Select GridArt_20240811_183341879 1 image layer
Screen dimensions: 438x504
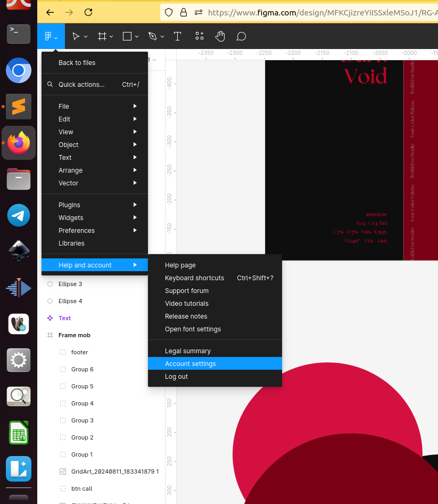(101, 472)
